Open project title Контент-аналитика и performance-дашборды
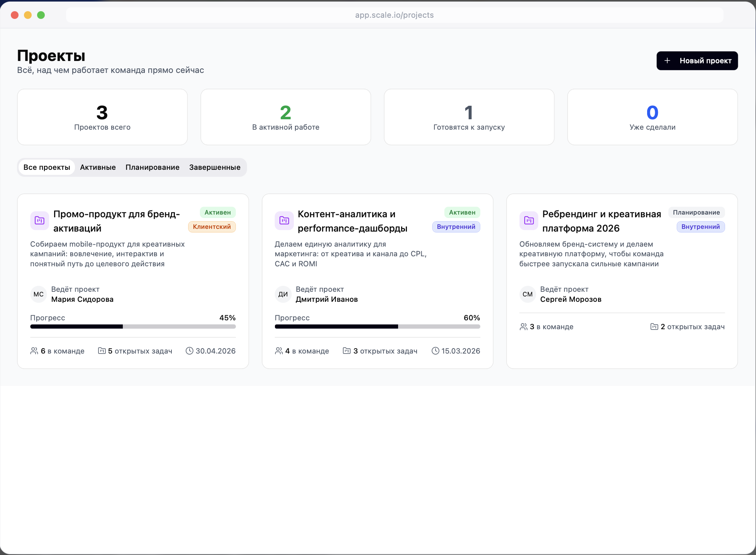The width and height of the screenshot is (756, 555). point(352,221)
